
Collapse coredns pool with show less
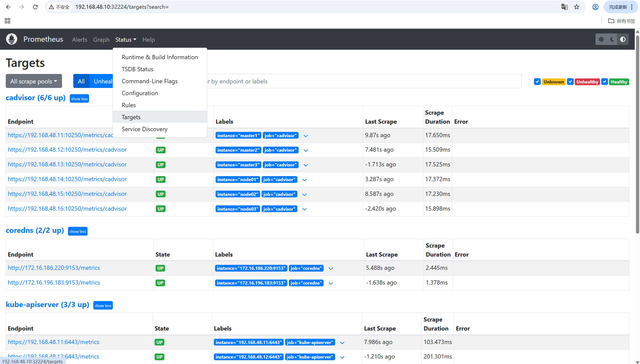click(78, 232)
